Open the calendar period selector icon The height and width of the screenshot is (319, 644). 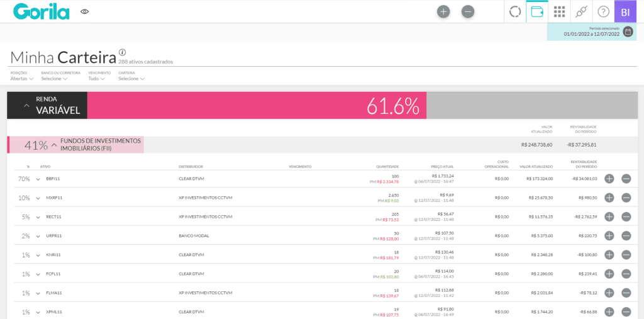[x=628, y=31]
